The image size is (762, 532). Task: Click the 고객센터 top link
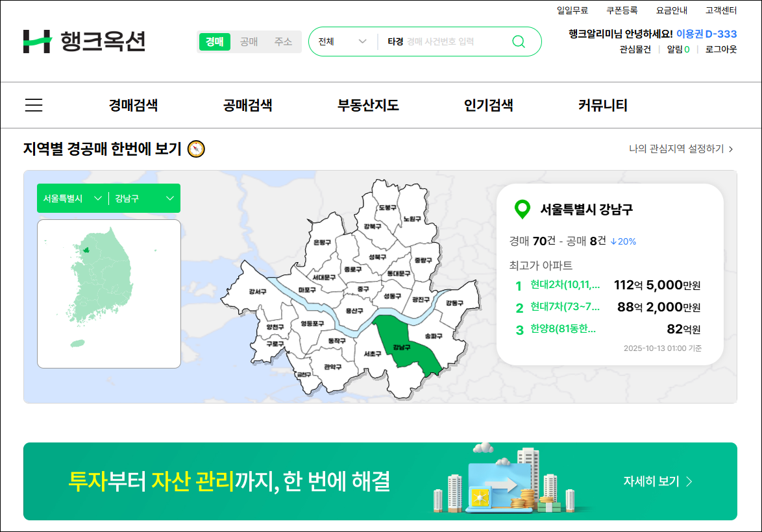pyautogui.click(x=721, y=10)
